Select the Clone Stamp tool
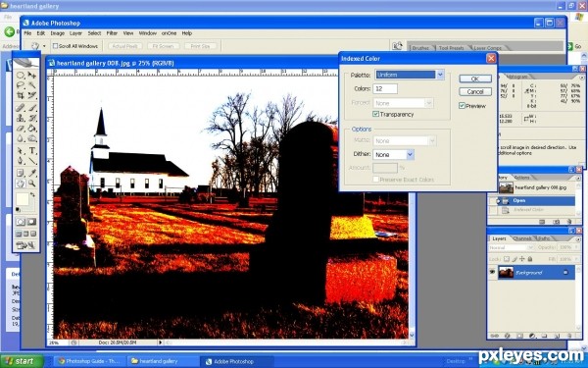Screen dimensions: 588x368 click(x=21, y=119)
